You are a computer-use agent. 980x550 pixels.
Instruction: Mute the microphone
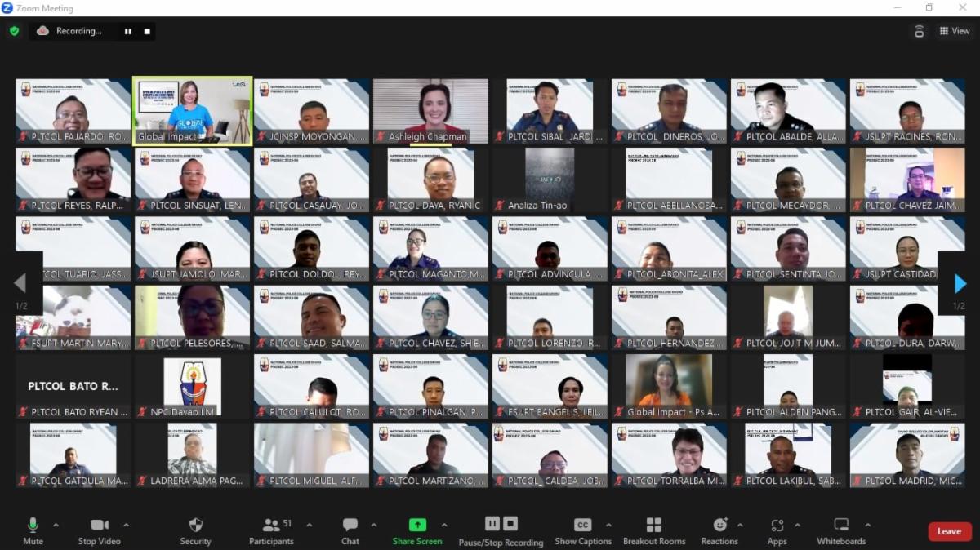click(33, 530)
